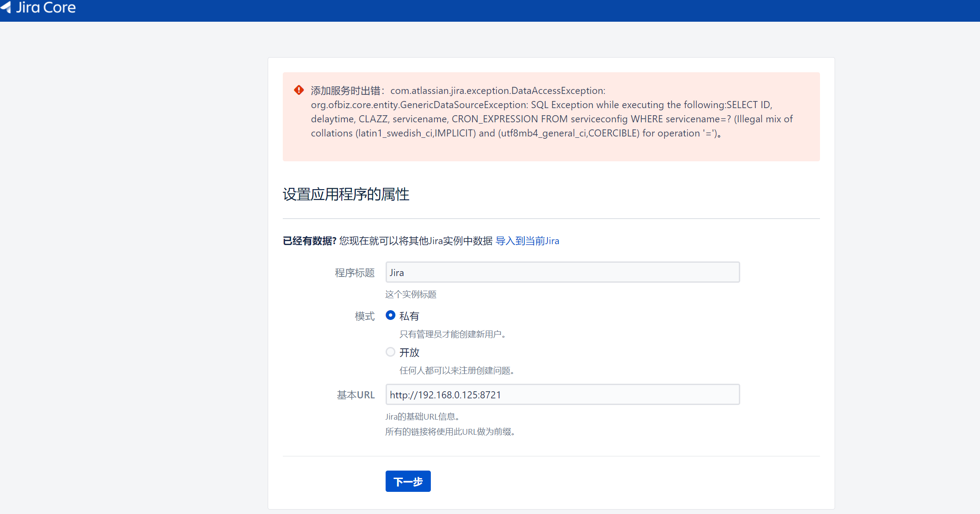Screen dimensions: 980x514
Task: Click the 这个实例标题 hint text
Action: pyautogui.click(x=411, y=294)
